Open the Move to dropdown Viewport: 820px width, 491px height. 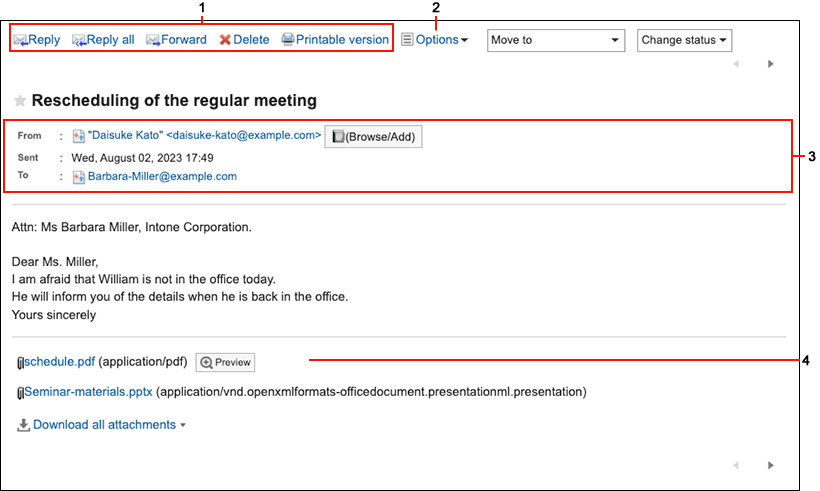pyautogui.click(x=556, y=40)
